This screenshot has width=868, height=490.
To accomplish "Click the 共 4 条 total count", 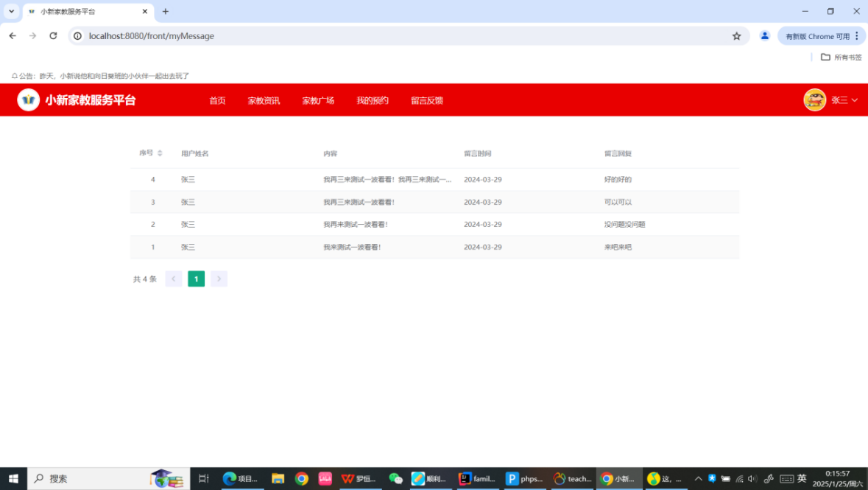I will click(145, 279).
